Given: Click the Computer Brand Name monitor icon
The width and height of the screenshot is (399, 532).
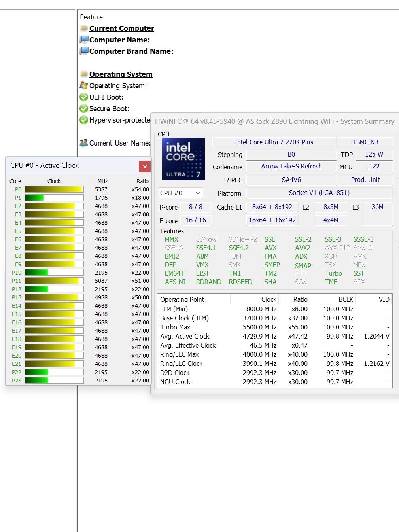Looking at the screenshot, I should tap(83, 51).
